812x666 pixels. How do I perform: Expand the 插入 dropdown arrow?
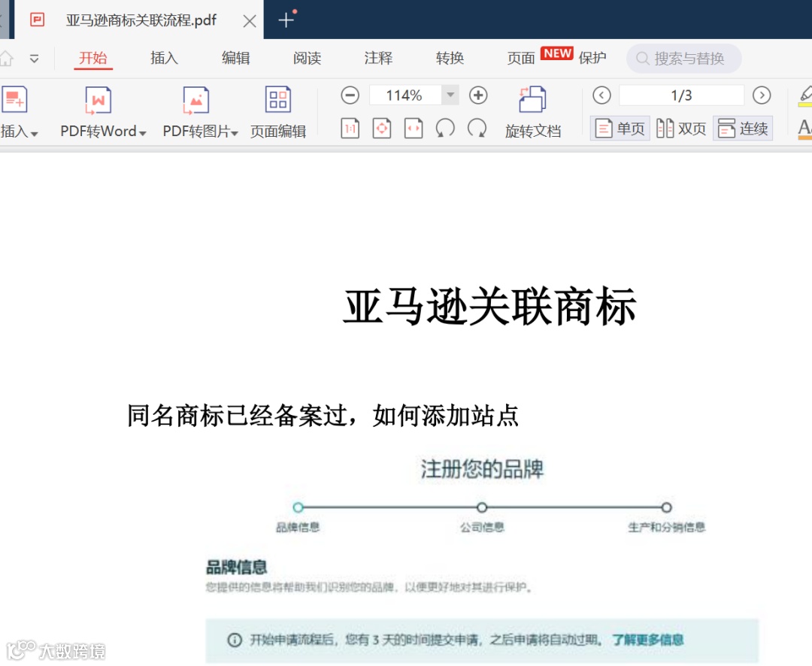34,134
